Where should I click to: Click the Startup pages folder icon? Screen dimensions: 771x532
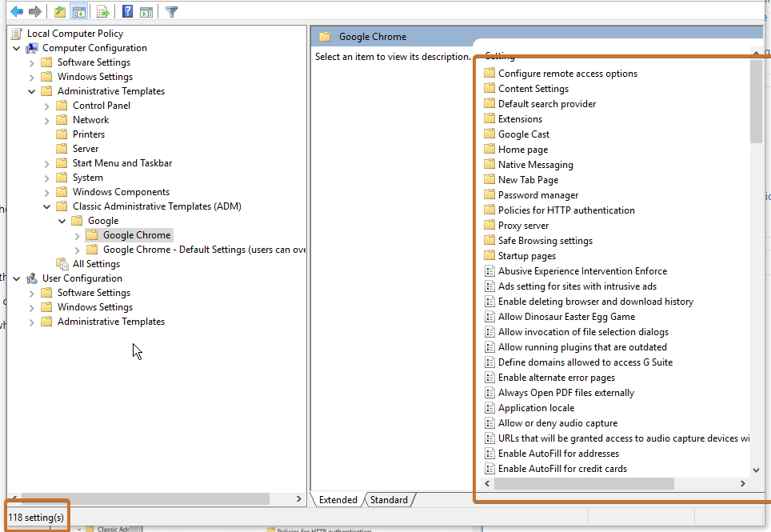pos(489,256)
